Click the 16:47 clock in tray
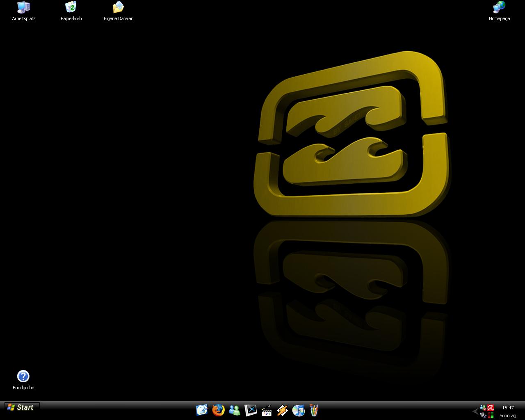 508,408
